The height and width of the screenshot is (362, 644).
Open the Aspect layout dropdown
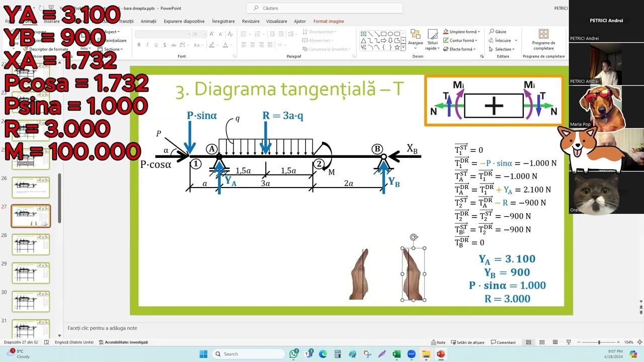click(111, 32)
